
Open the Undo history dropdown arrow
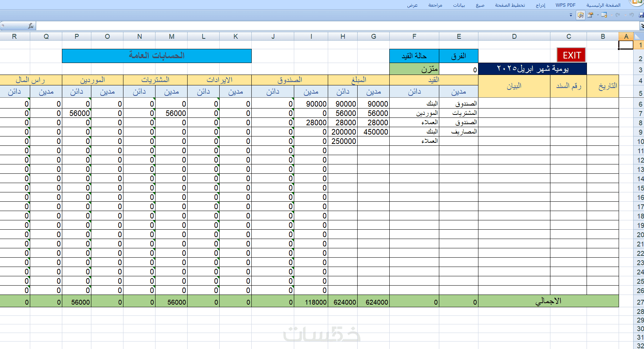click(x=625, y=15)
